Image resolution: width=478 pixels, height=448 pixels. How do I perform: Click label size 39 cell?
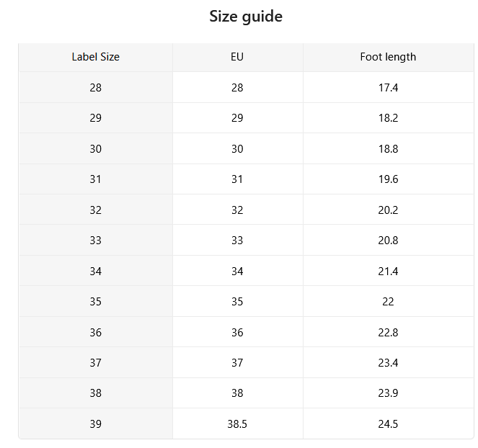(96, 424)
